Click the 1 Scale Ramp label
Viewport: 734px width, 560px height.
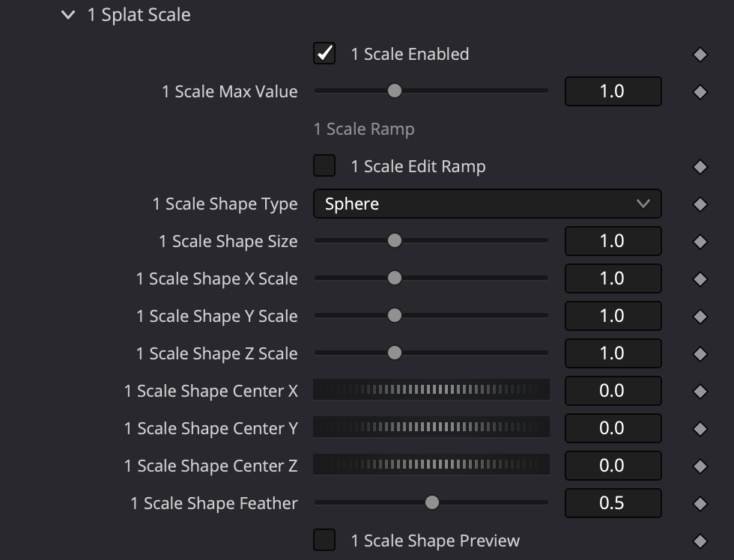[x=364, y=129]
